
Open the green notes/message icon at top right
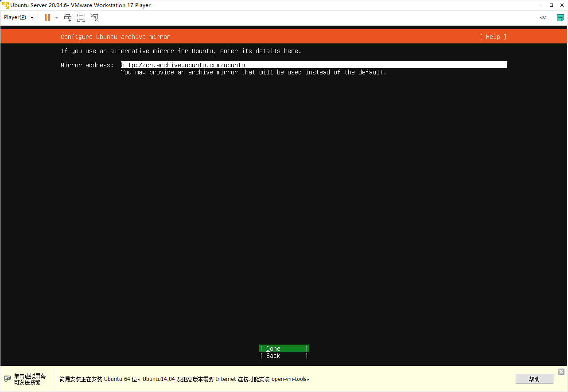[x=560, y=18]
